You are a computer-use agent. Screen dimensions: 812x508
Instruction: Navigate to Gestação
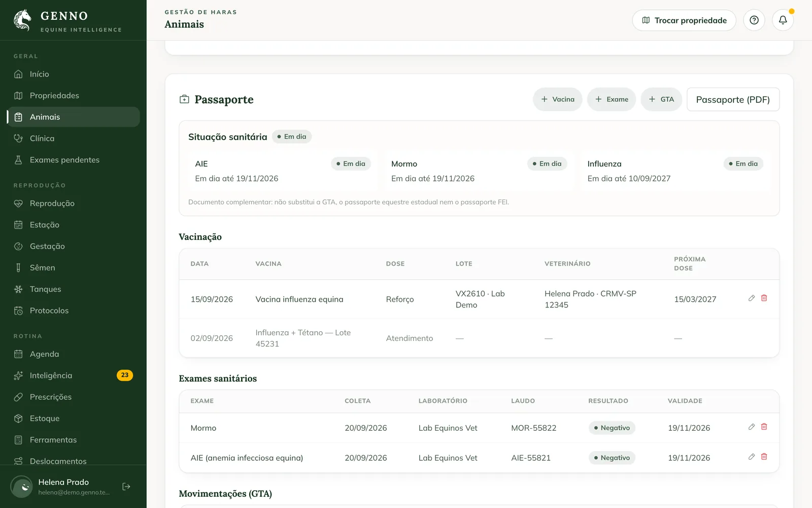pyautogui.click(x=73, y=246)
